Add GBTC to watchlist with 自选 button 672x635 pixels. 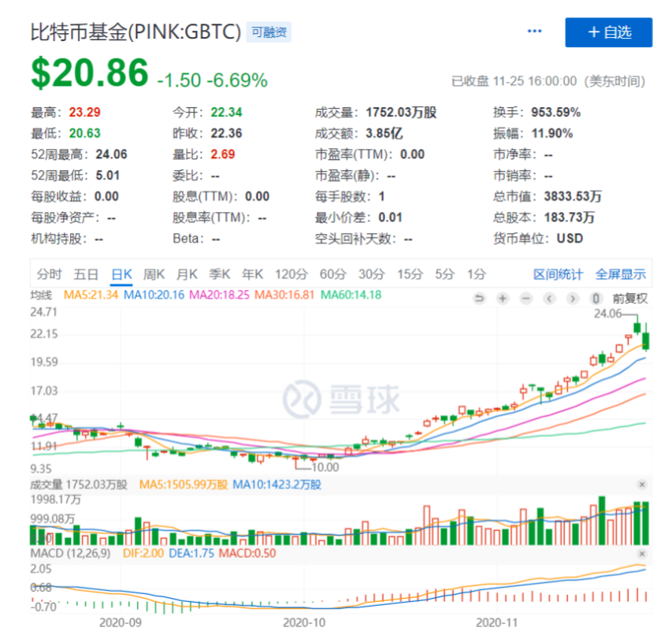(x=608, y=32)
